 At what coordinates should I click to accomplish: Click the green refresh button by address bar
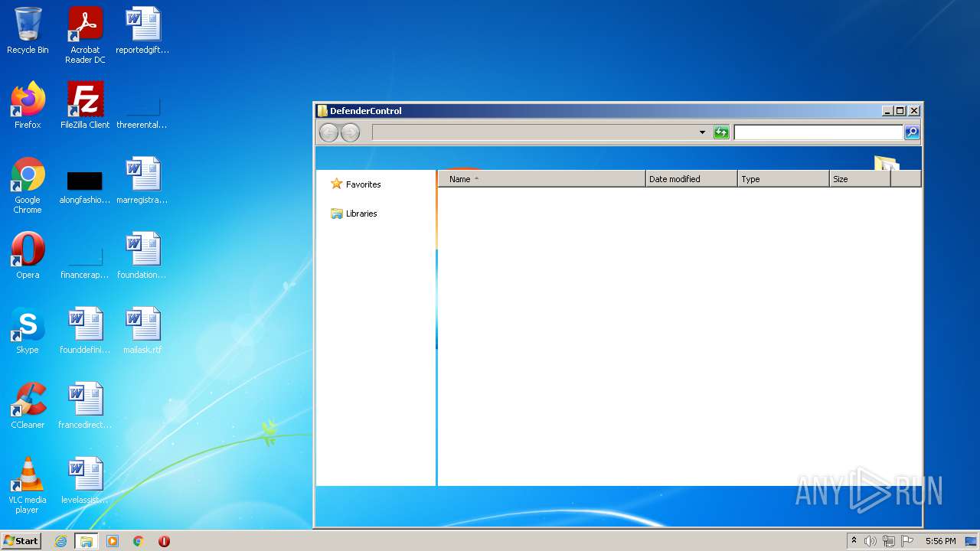pos(721,132)
